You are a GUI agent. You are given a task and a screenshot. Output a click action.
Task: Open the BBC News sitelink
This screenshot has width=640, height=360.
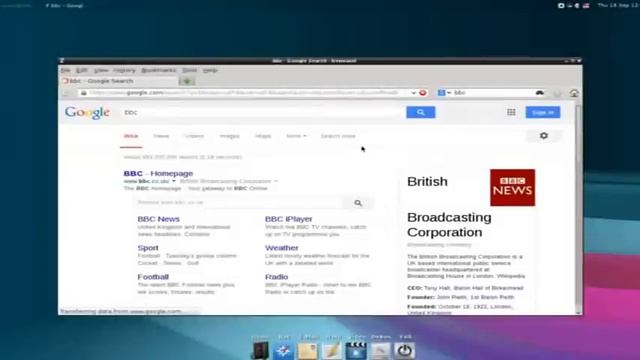158,219
